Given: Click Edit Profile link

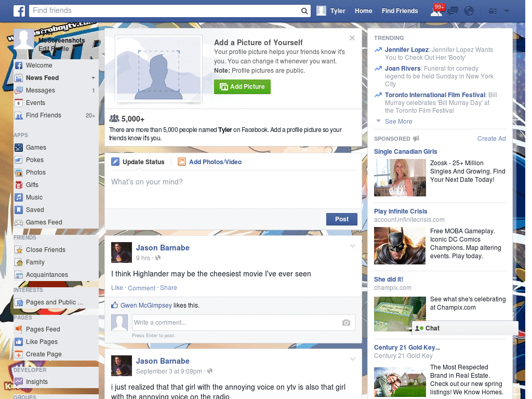Looking at the screenshot, I should point(54,48).
